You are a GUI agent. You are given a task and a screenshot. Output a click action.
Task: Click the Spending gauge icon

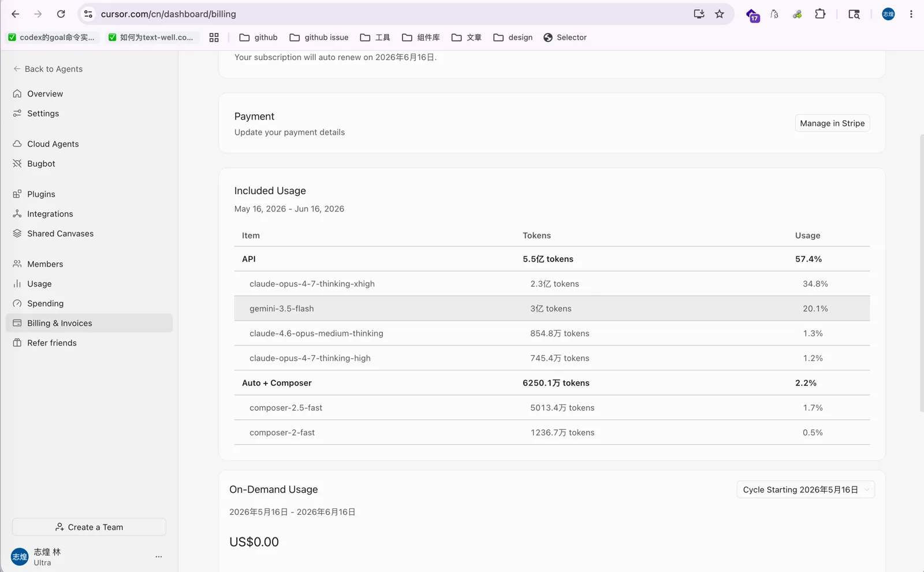click(17, 303)
